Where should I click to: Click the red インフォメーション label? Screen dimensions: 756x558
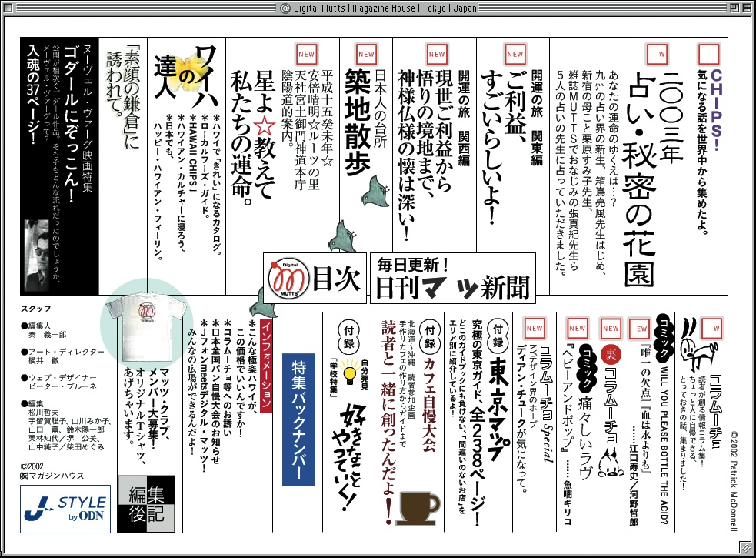[266, 366]
